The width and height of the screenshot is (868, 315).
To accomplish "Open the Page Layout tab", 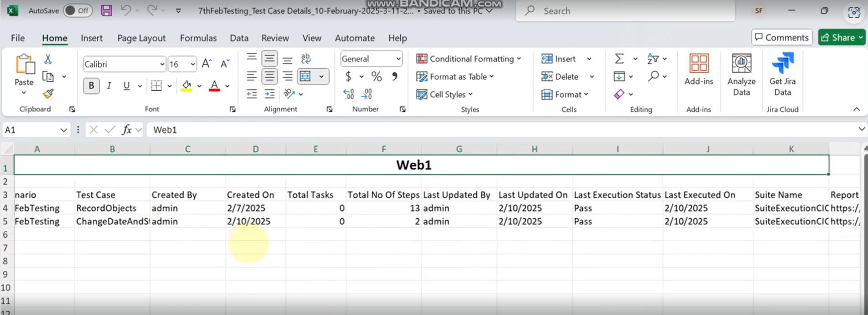I will (x=141, y=38).
